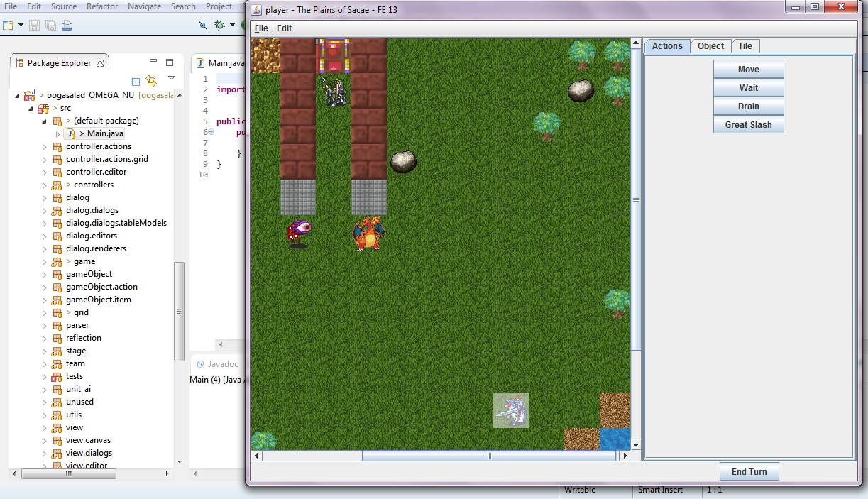Screen dimensions: 868x499
Task: Click the boulder near the top-right trees
Action: (x=581, y=90)
